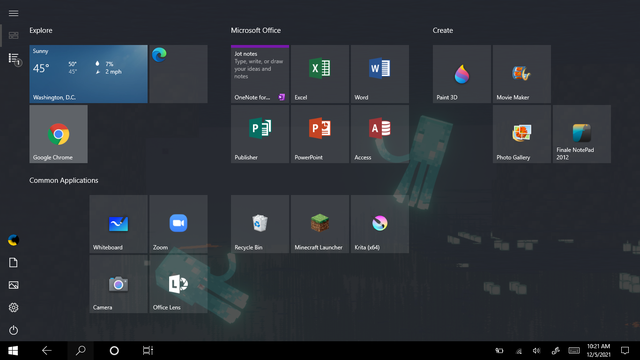Open taskbar Search magnifier
This screenshot has width=640, height=360.
pyautogui.click(x=80, y=351)
